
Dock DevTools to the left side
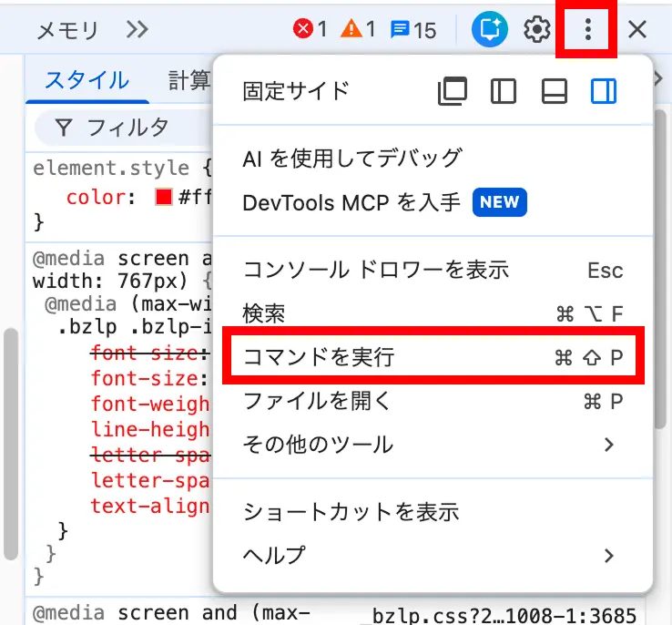click(x=504, y=91)
